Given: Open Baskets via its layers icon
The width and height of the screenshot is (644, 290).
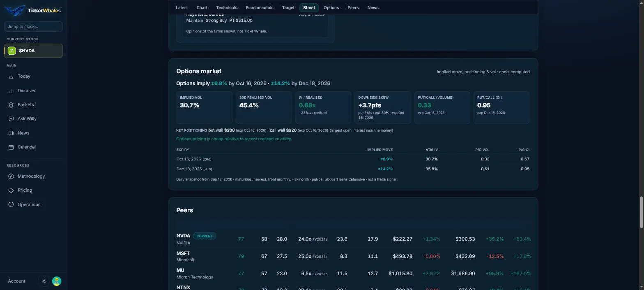Looking at the screenshot, I should tap(11, 105).
